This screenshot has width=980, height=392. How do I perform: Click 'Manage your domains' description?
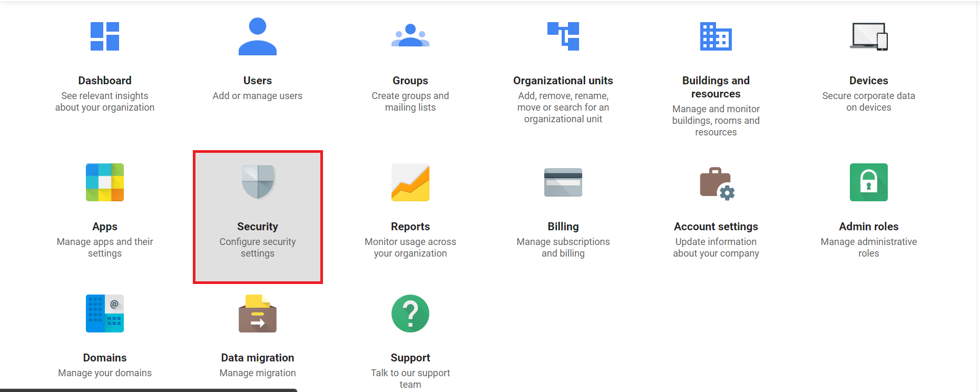tap(105, 373)
